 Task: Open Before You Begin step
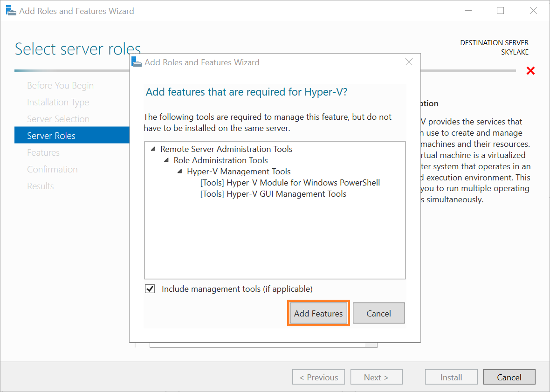(x=60, y=86)
